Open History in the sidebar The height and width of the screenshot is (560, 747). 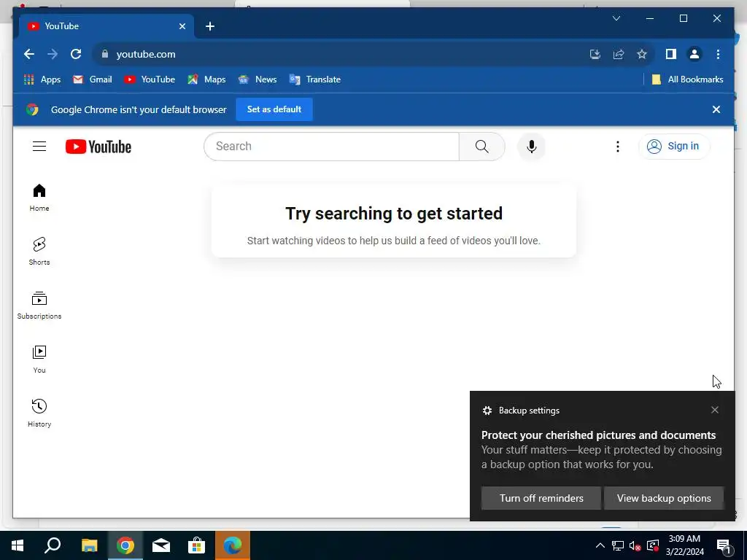coord(39,413)
